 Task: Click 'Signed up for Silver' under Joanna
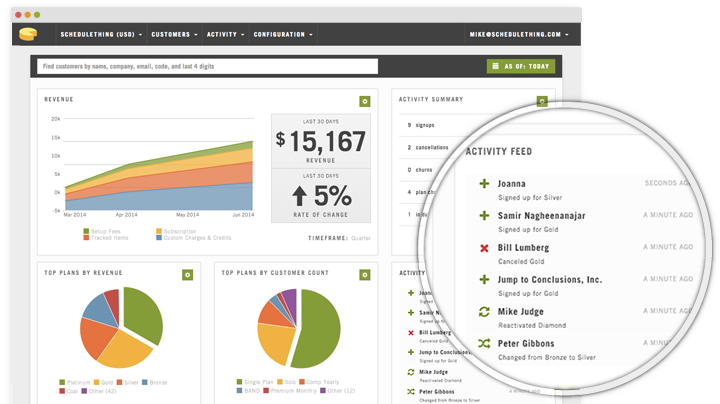click(x=530, y=197)
